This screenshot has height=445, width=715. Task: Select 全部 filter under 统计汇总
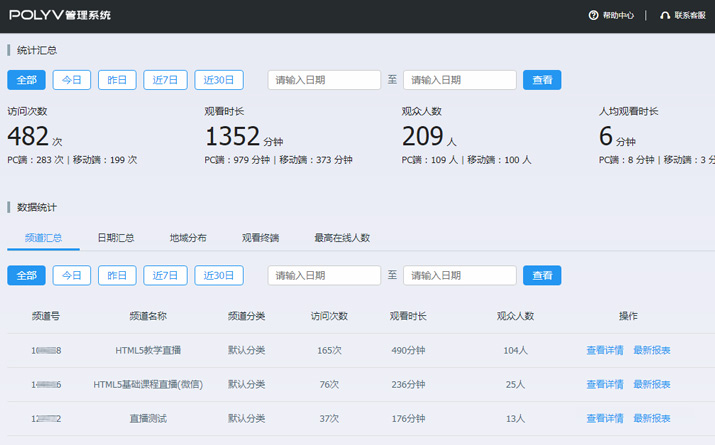coord(26,80)
